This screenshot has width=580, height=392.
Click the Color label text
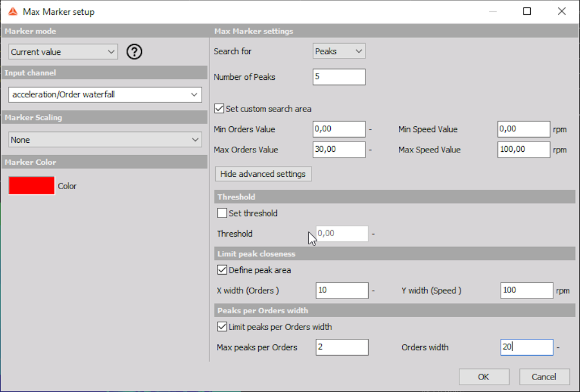(67, 186)
